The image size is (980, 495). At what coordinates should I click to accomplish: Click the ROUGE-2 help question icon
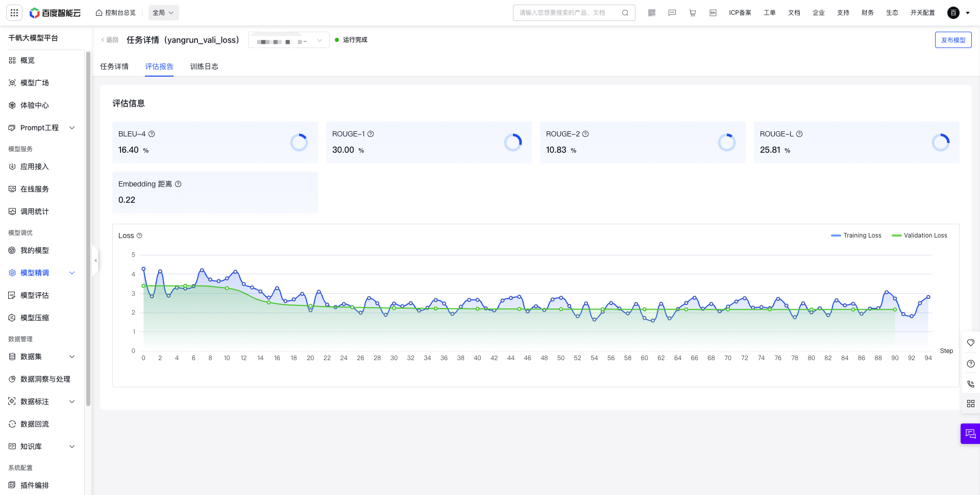pyautogui.click(x=585, y=134)
